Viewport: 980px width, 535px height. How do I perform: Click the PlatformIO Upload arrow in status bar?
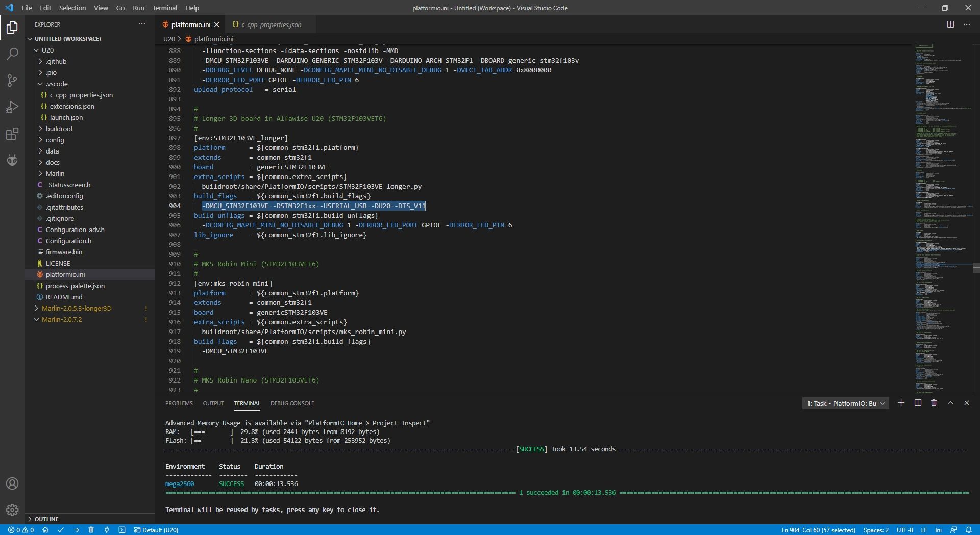coord(76,530)
